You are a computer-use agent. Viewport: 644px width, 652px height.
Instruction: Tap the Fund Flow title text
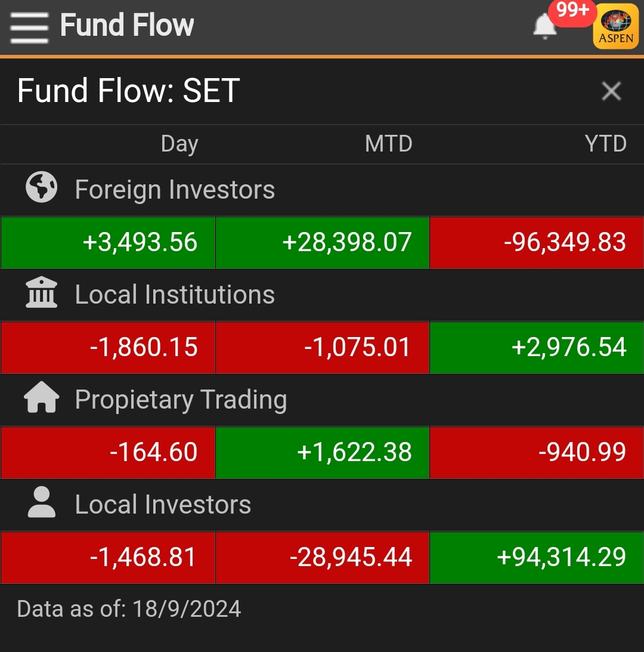point(127,25)
